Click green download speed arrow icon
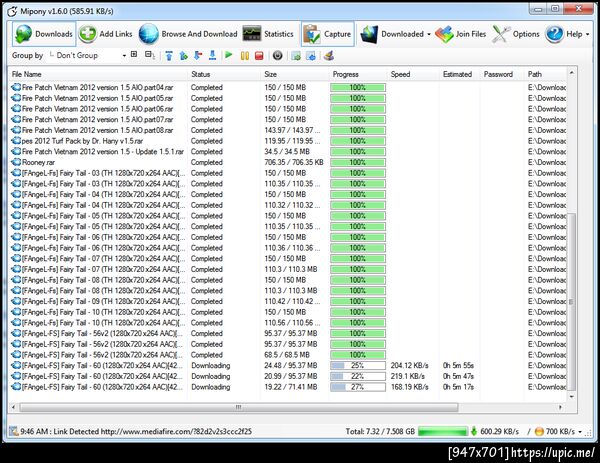The image size is (600, 463). [x=474, y=431]
